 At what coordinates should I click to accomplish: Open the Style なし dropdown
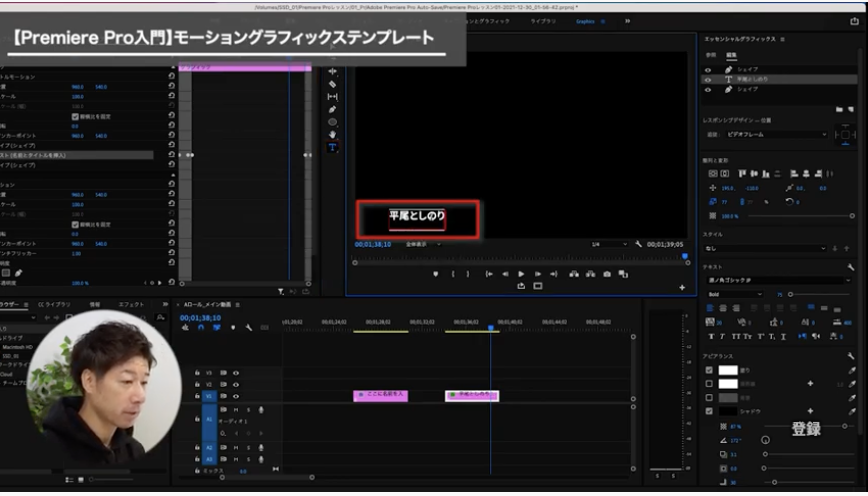[x=765, y=249]
